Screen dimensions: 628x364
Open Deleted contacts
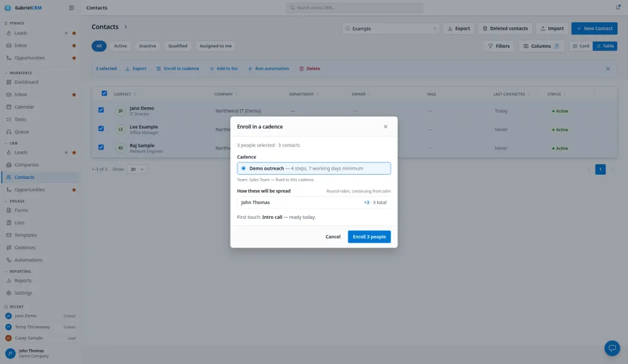click(505, 28)
